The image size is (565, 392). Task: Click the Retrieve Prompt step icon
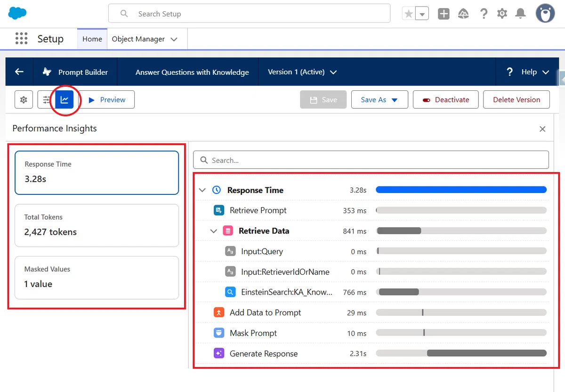(218, 210)
